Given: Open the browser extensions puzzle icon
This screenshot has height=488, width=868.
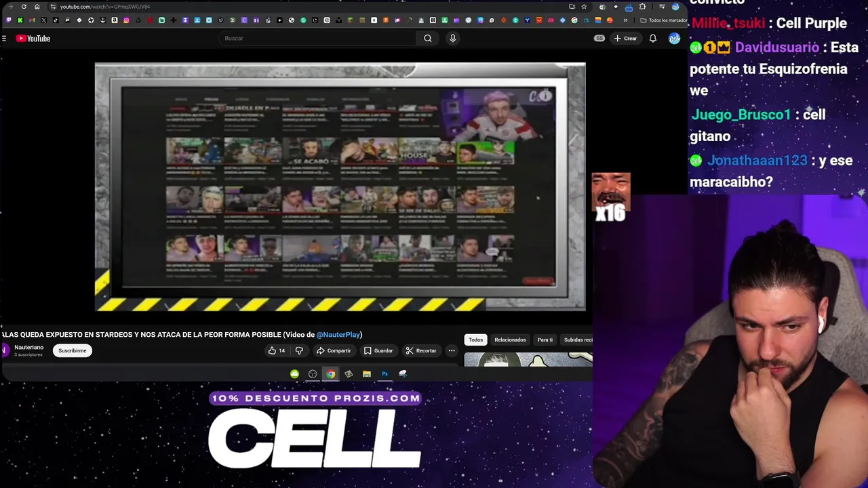Looking at the screenshot, I should point(642,7).
